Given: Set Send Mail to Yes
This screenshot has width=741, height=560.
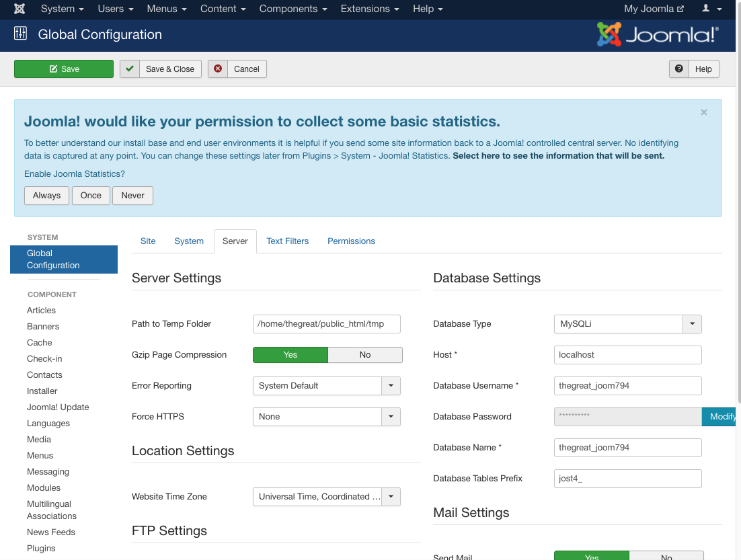Looking at the screenshot, I should pos(592,556).
